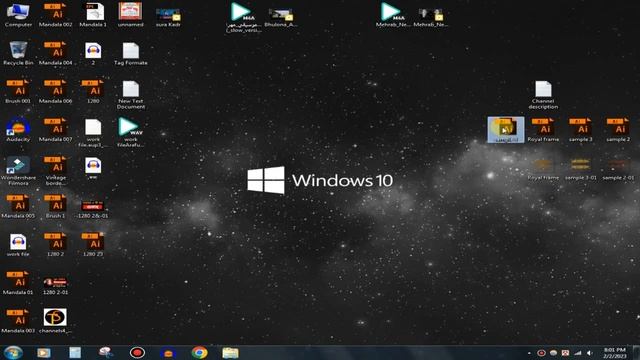This screenshot has height=360, width=640.
Task: Select the Mandala 004 Illustrator file
Action: [x=56, y=53]
